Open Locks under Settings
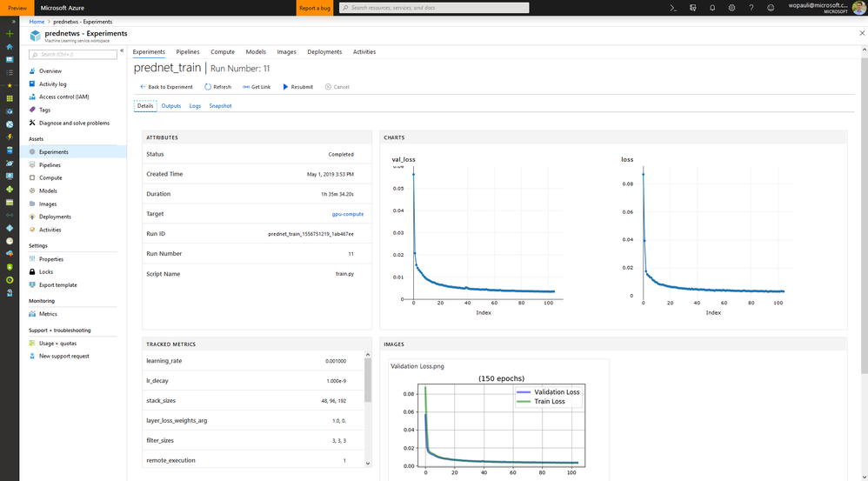Image resolution: width=868 pixels, height=481 pixels. [46, 271]
